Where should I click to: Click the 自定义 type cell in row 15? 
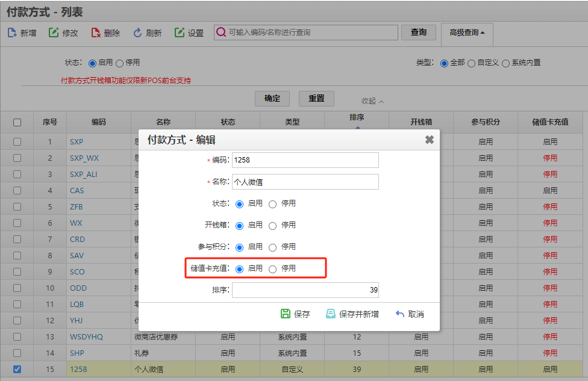coord(293,370)
